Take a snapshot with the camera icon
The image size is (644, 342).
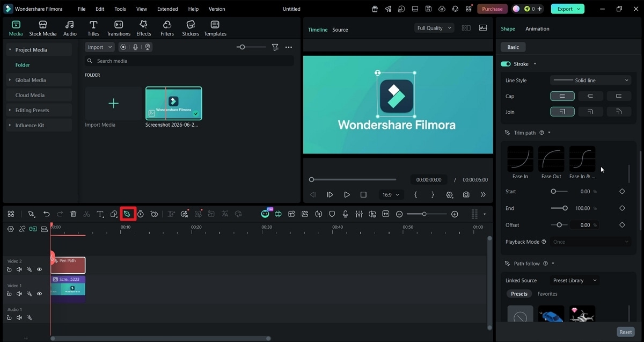[466, 195]
